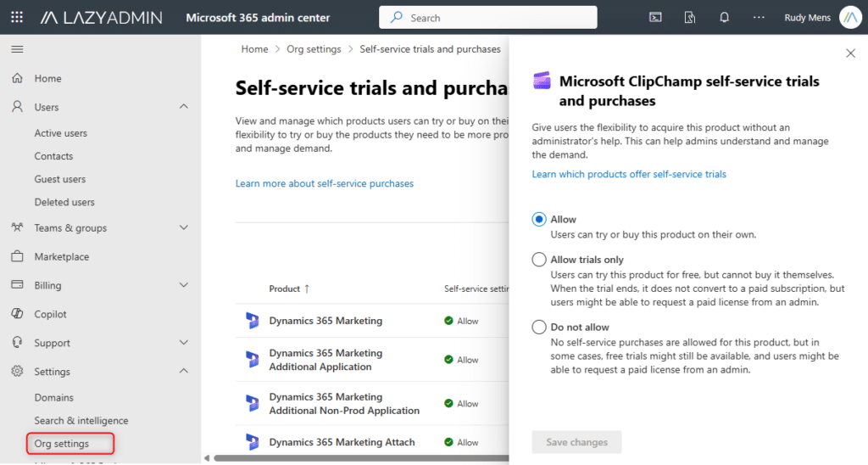
Task: Click Dynamics 365 Marketing Additional Non-Prod Application name
Action: (x=344, y=404)
